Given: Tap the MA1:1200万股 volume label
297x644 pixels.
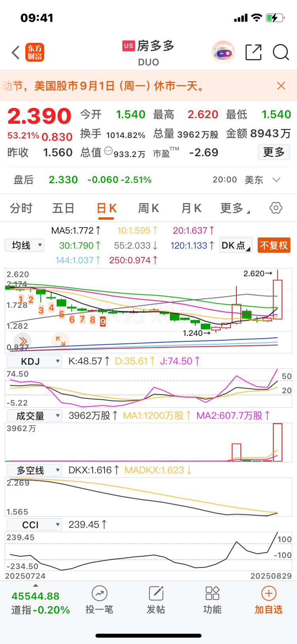Looking at the screenshot, I should point(157,416).
